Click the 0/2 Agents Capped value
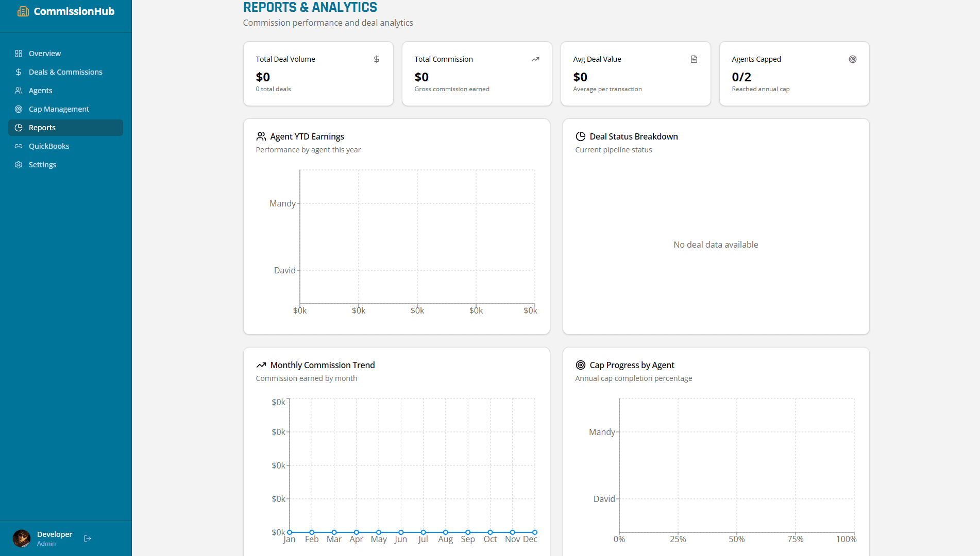 click(x=741, y=77)
